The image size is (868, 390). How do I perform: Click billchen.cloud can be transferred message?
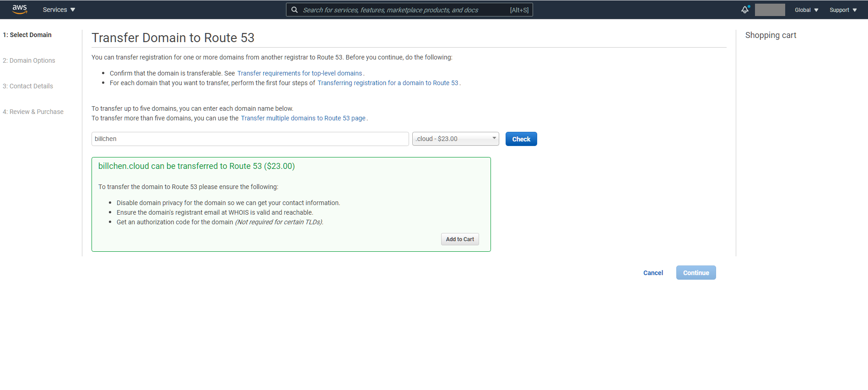coord(196,166)
